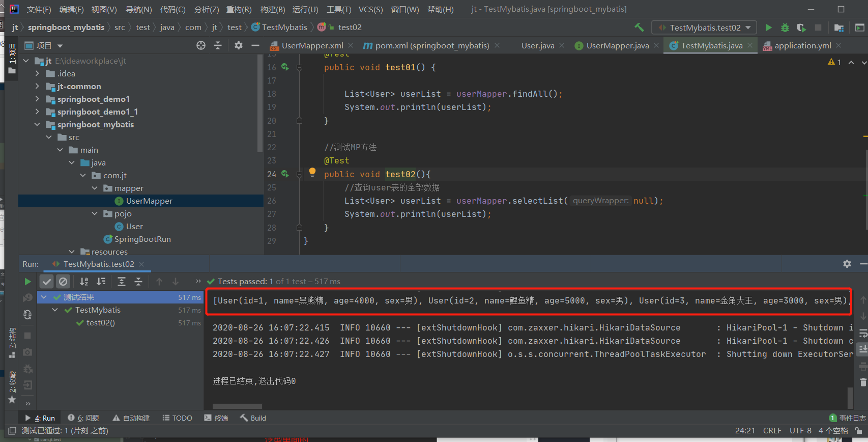Collapse all in the project panel
868x442 pixels.
[218, 45]
